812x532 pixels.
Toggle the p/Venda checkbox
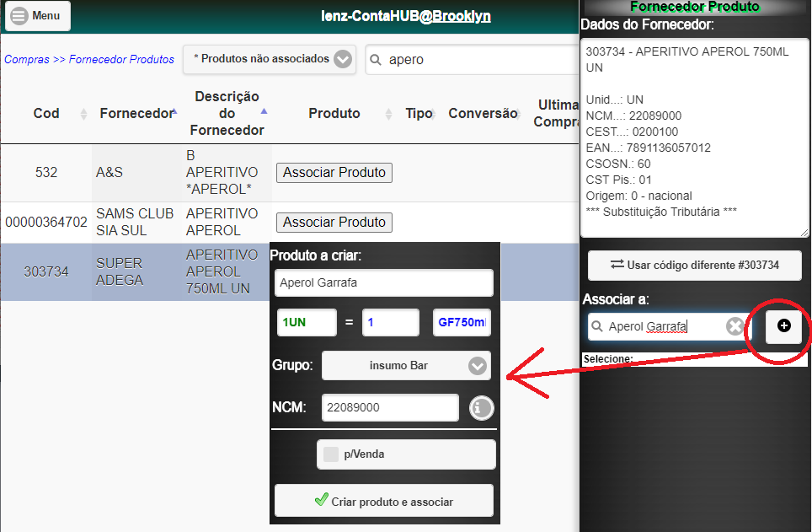click(331, 454)
